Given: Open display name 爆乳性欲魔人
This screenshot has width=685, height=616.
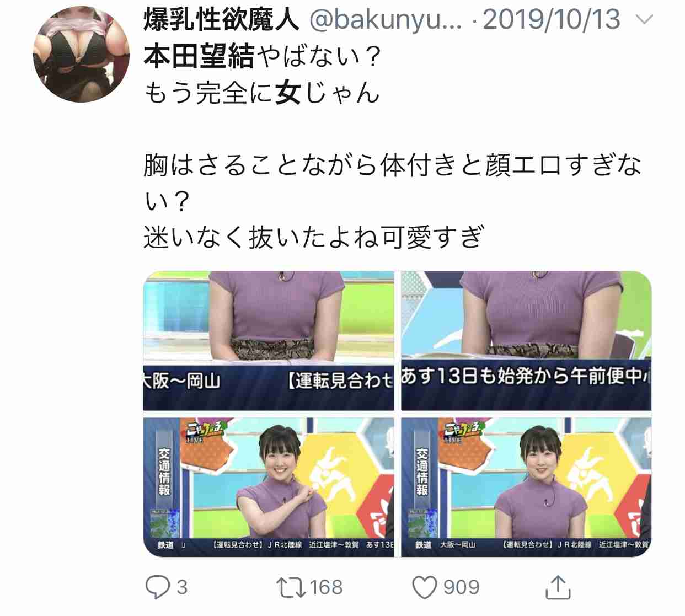Looking at the screenshot, I should click(221, 20).
